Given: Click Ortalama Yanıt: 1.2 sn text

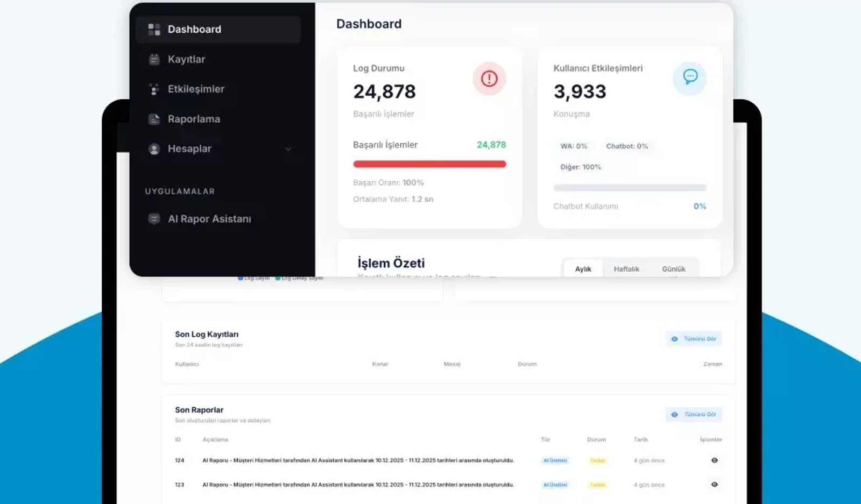Looking at the screenshot, I should pos(393,199).
